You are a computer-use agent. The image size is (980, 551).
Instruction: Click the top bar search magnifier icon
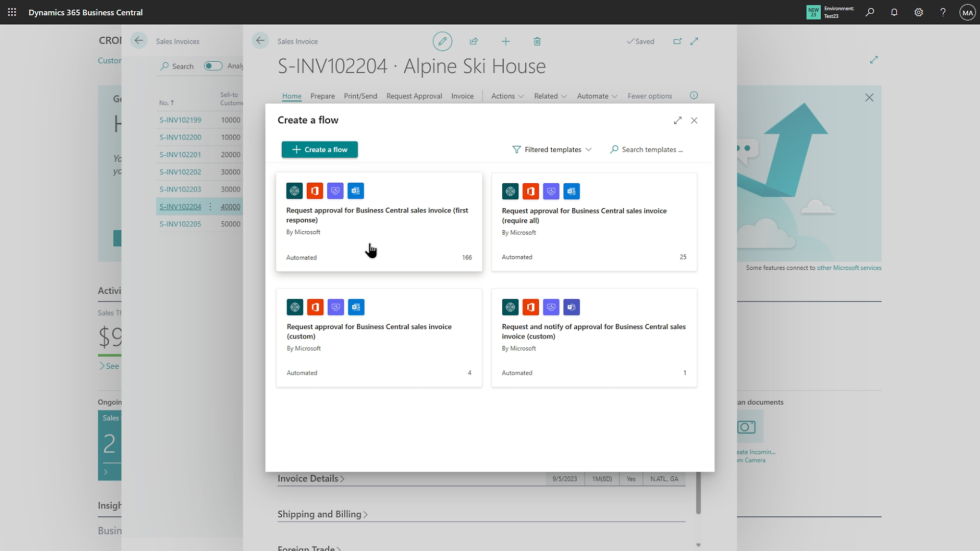coord(870,12)
